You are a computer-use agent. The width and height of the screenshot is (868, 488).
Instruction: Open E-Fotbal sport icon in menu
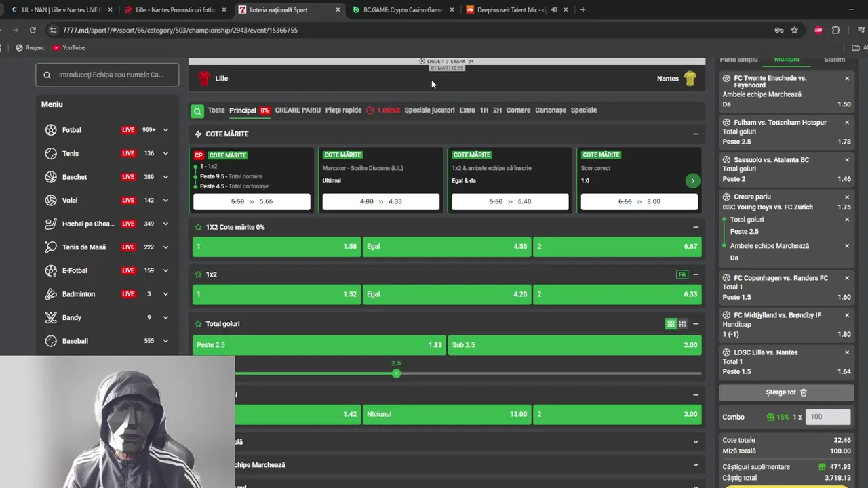tap(51, 270)
